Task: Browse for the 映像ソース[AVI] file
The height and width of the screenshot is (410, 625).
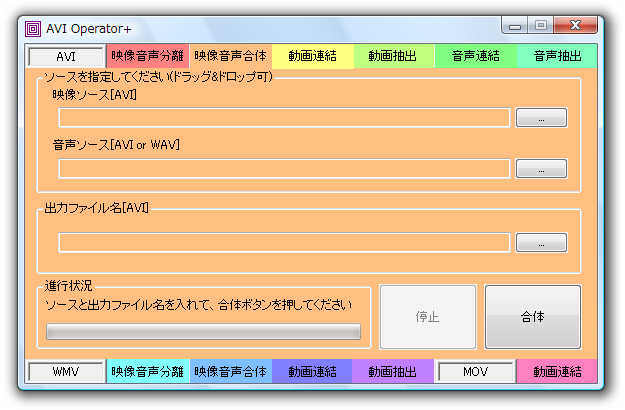Action: tap(541, 118)
